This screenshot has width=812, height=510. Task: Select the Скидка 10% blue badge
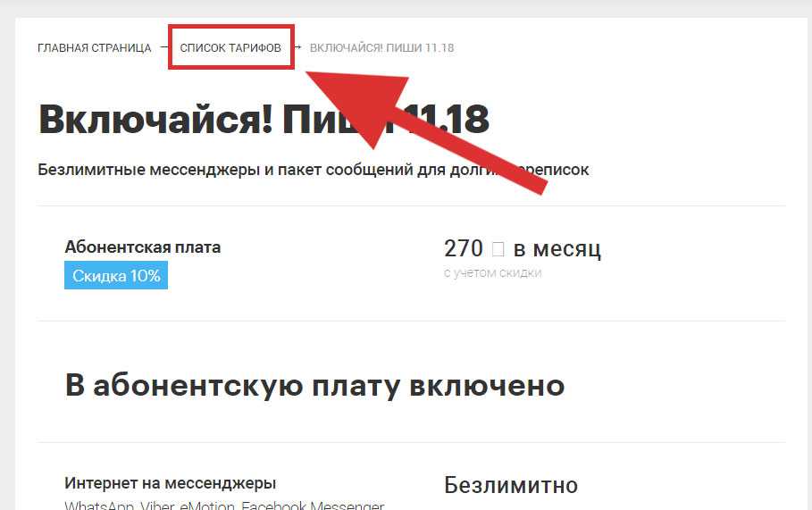pyautogui.click(x=116, y=275)
